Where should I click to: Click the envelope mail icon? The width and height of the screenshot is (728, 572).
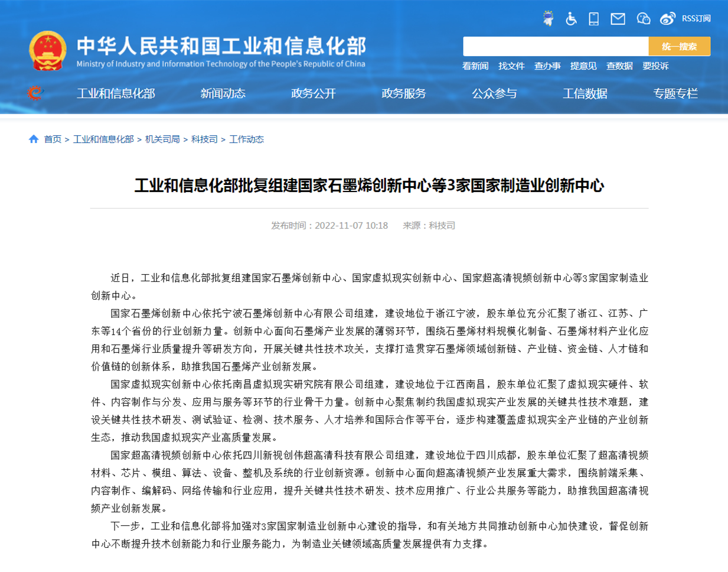click(618, 19)
